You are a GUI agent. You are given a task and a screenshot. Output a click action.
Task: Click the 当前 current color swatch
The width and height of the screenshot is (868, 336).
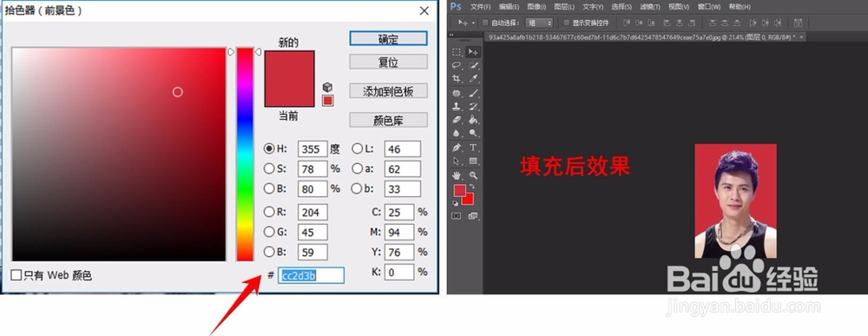(290, 92)
